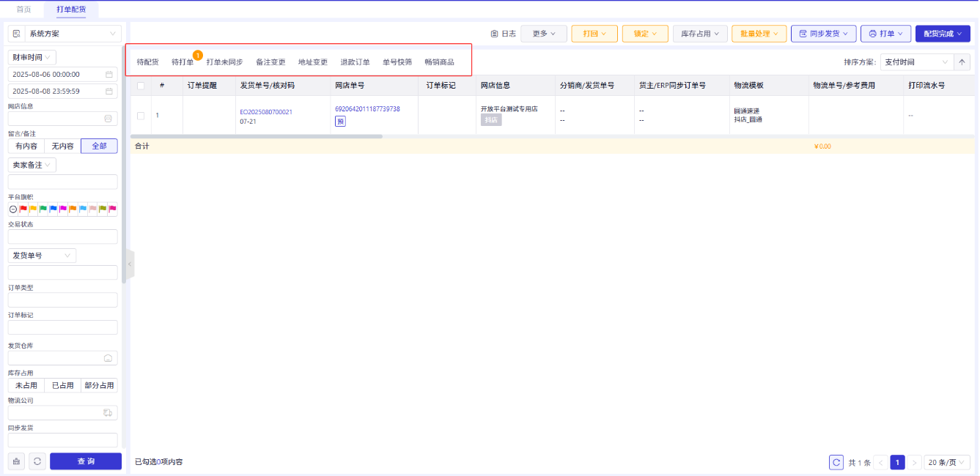The width and height of the screenshot is (980, 476).
Task: Click the 订单标记 filter input field
Action: (x=62, y=327)
